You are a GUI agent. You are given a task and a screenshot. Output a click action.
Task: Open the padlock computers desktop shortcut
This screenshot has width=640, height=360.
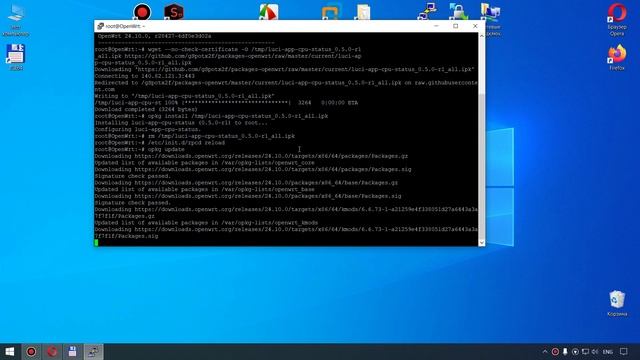point(459,11)
